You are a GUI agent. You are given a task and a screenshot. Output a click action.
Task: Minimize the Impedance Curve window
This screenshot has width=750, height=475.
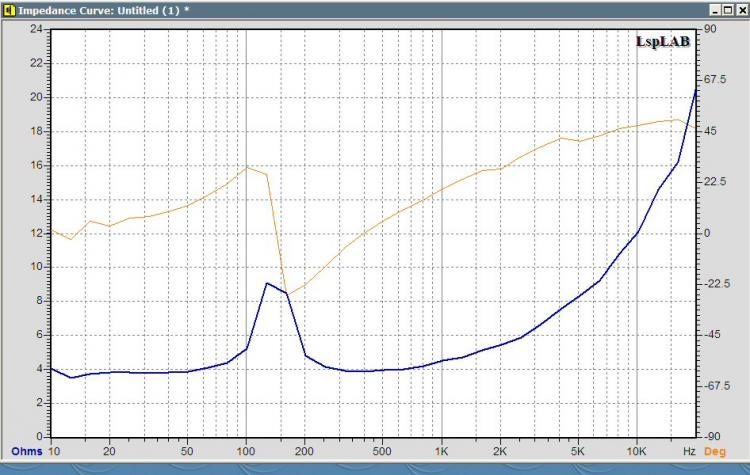715,10
